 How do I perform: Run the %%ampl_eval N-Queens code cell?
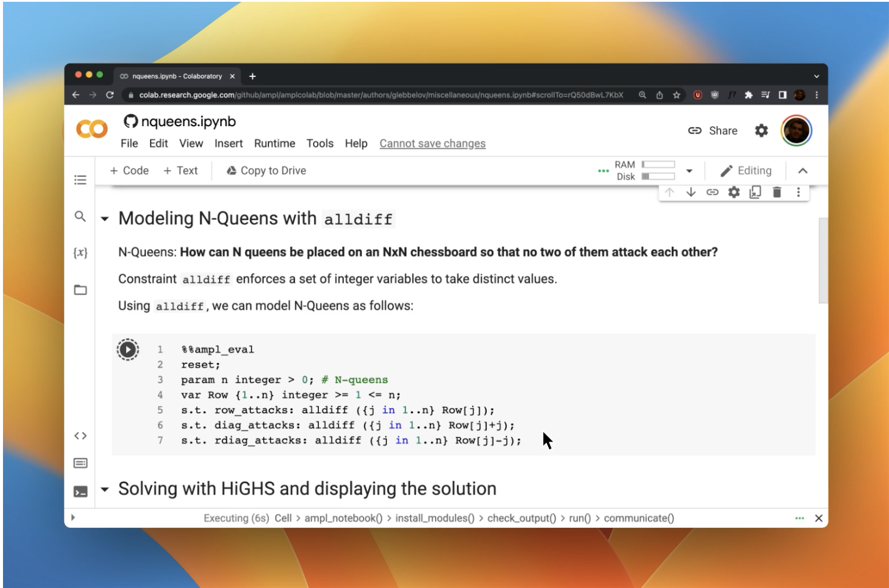128,350
